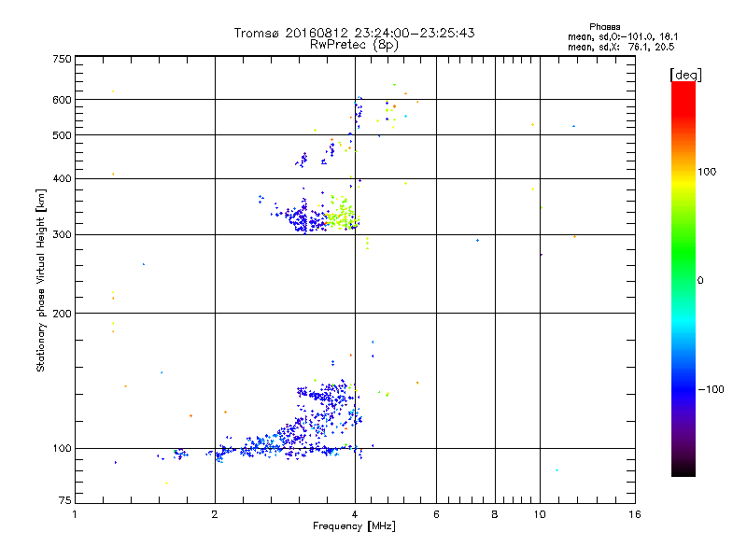Click the x-axis tick label '10'

click(540, 514)
